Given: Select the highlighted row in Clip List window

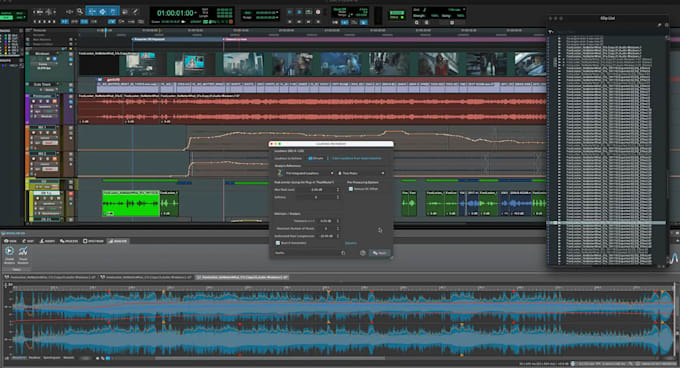Looking at the screenshot, I should point(607,223).
